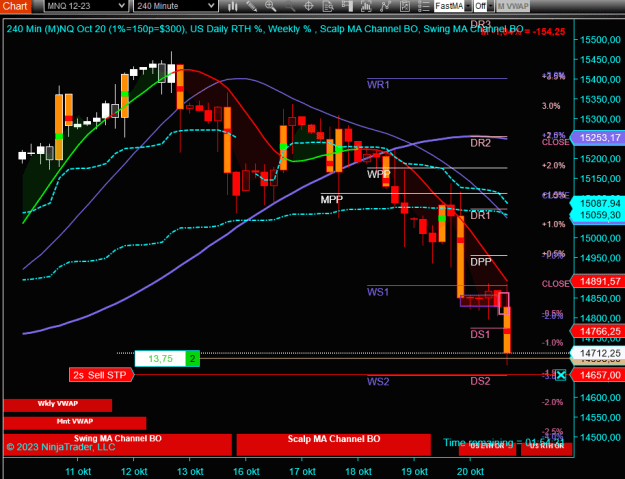Click the 15087,94 price axis marker
The image size is (625, 479).
click(599, 204)
